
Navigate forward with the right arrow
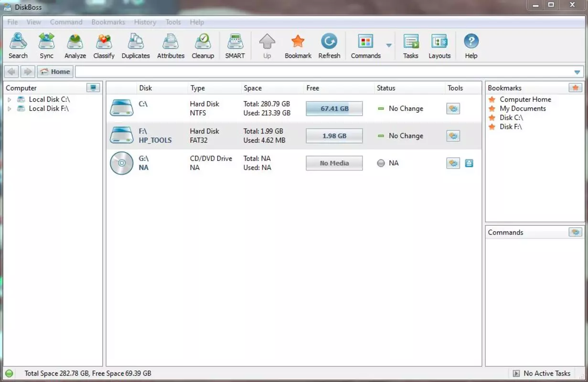(28, 72)
